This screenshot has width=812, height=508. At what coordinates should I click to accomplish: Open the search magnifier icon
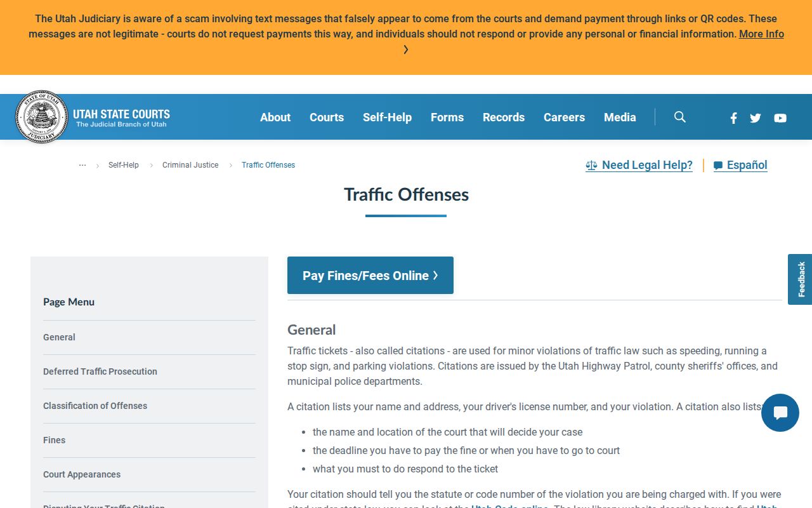pos(680,117)
